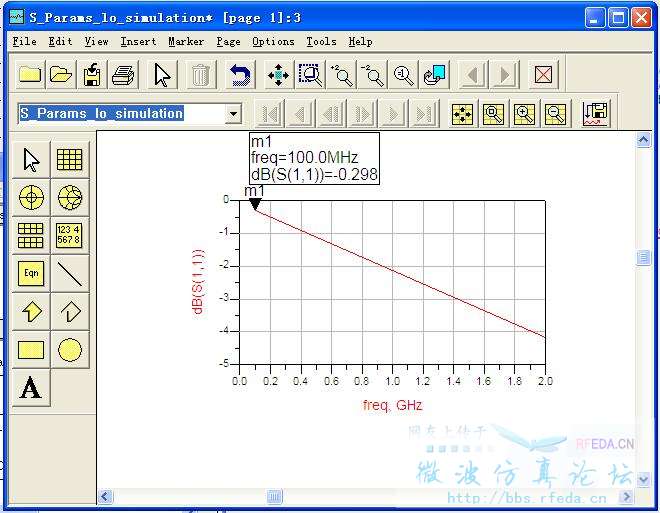Viewport: 660px width, 513px height.
Task: Open the Insert menu
Action: pos(138,41)
